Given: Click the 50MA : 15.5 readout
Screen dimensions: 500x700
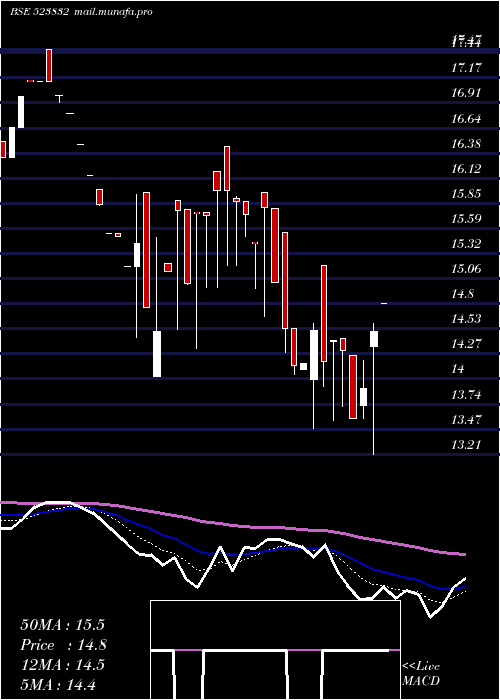Looking at the screenshot, I should (62, 625).
